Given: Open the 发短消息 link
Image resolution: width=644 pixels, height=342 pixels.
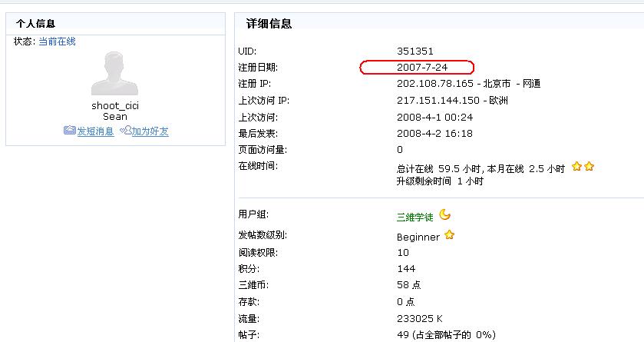Looking at the screenshot, I should pyautogui.click(x=95, y=131).
